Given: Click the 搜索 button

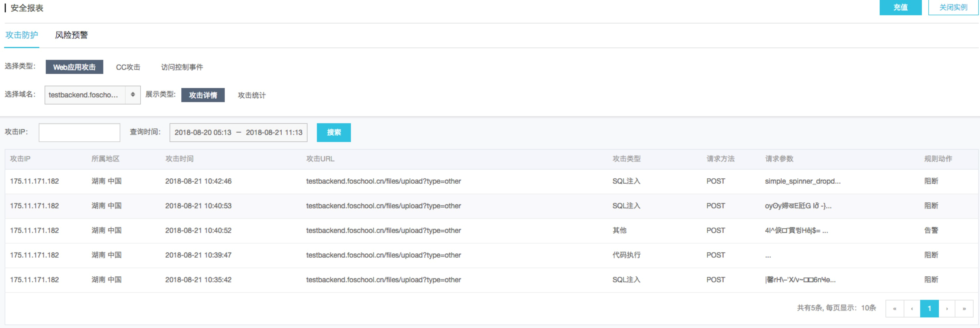Looking at the screenshot, I should click(x=334, y=132).
